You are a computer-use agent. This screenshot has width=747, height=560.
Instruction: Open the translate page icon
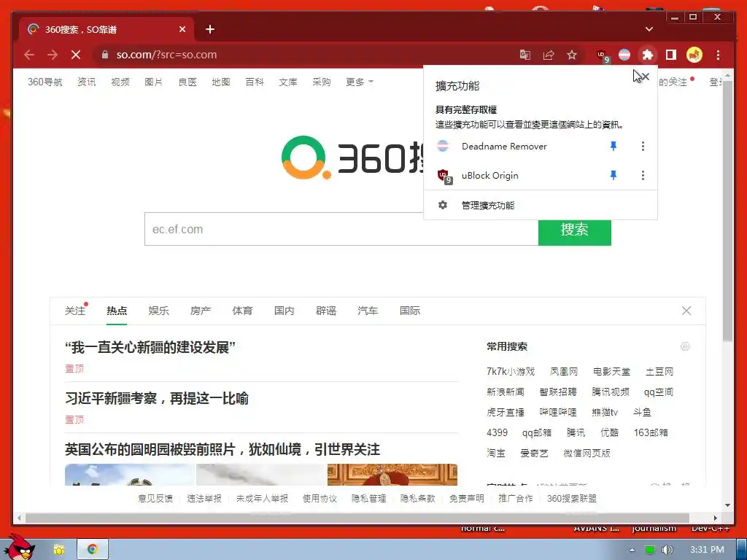tap(525, 55)
